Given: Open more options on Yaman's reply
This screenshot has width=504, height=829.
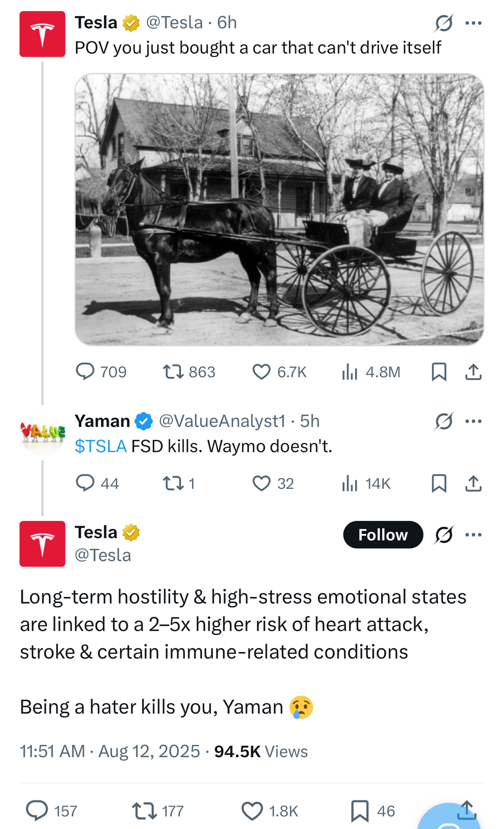Looking at the screenshot, I should [473, 422].
